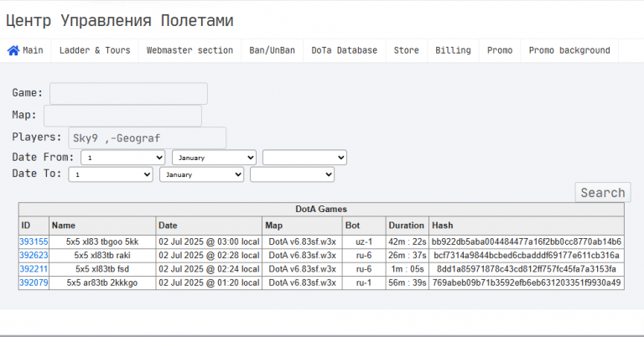
Task: Click the Main menu label
Action: click(x=33, y=50)
